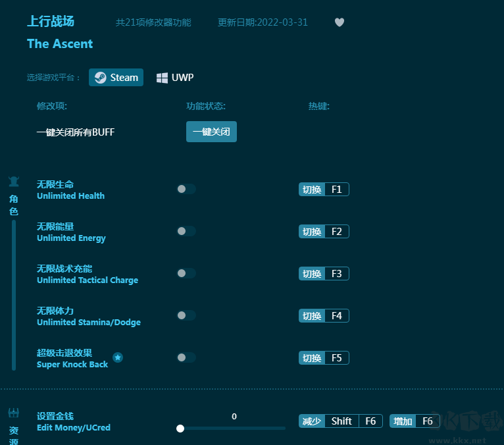Image resolution: width=504 pixels, height=445 pixels.
Task: Click the 资源 sidebar section label
Action: click(x=14, y=435)
